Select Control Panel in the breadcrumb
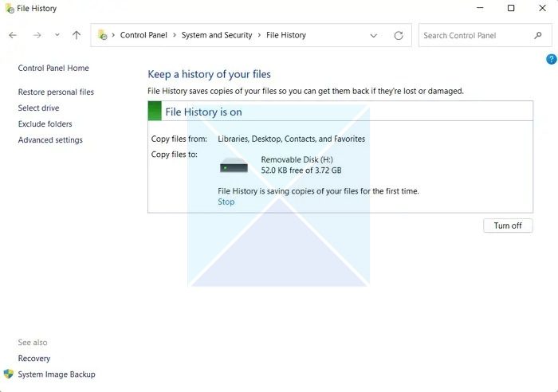Image resolution: width=558 pixels, height=392 pixels. point(143,35)
